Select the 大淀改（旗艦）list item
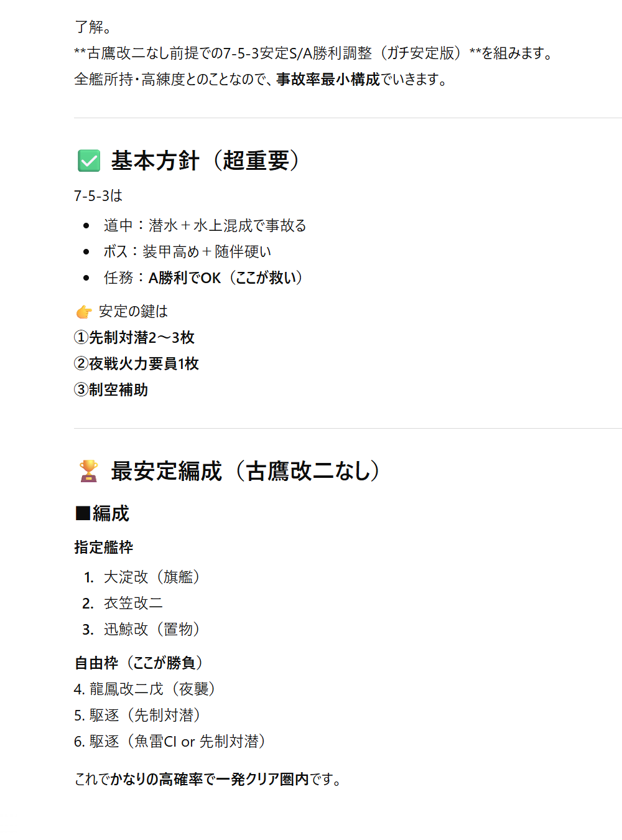Image resolution: width=622 pixels, height=840 pixels. [x=151, y=577]
